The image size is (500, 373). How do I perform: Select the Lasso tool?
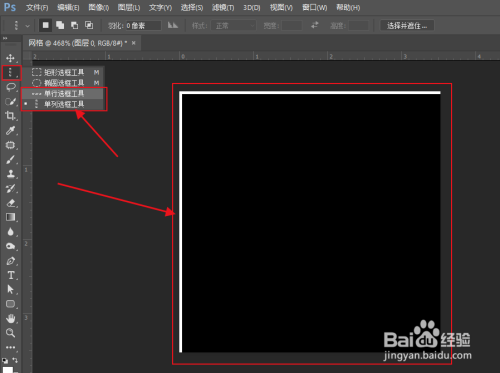click(10, 87)
